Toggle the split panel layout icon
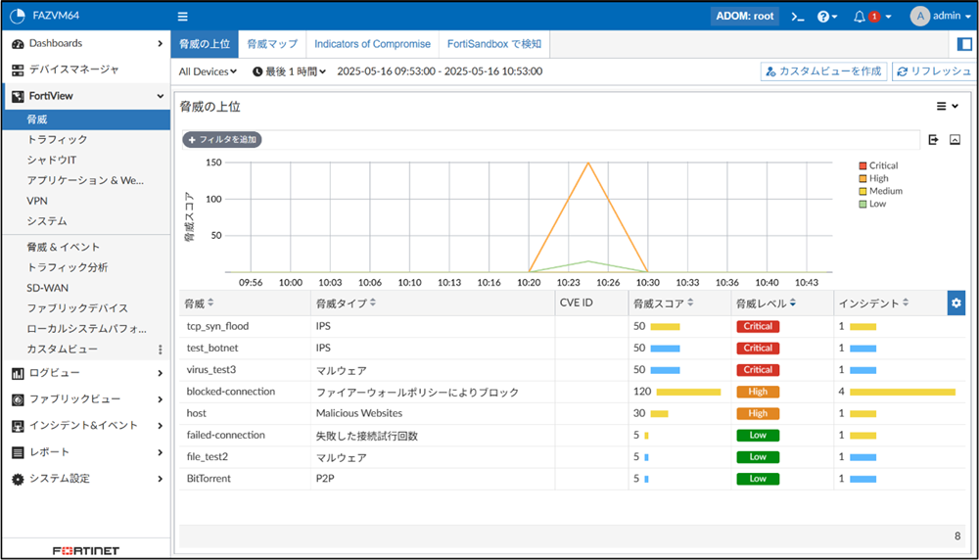 pos(964,44)
